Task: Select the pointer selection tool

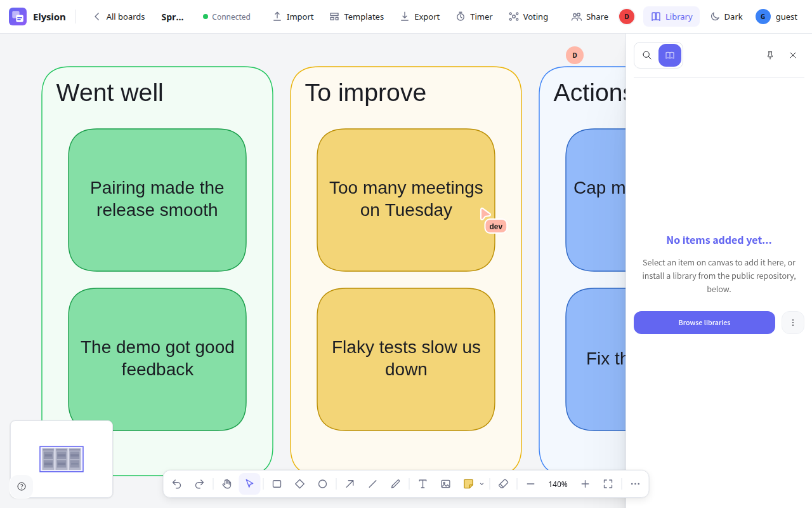Action: coord(249,484)
